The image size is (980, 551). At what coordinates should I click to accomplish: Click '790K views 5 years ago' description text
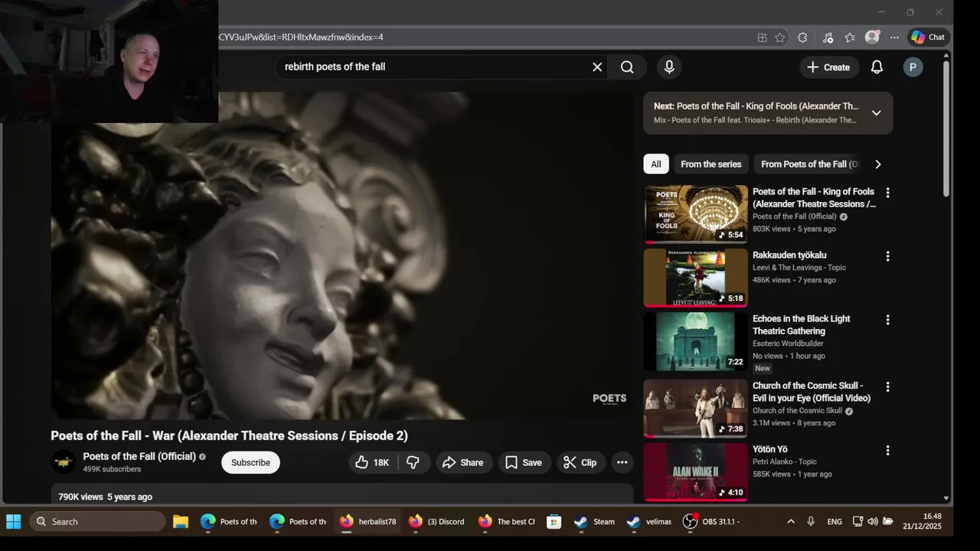point(105,497)
